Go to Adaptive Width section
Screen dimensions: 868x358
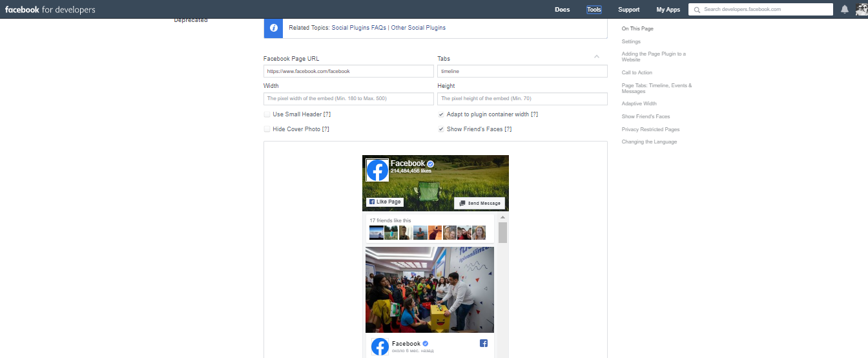[639, 103]
